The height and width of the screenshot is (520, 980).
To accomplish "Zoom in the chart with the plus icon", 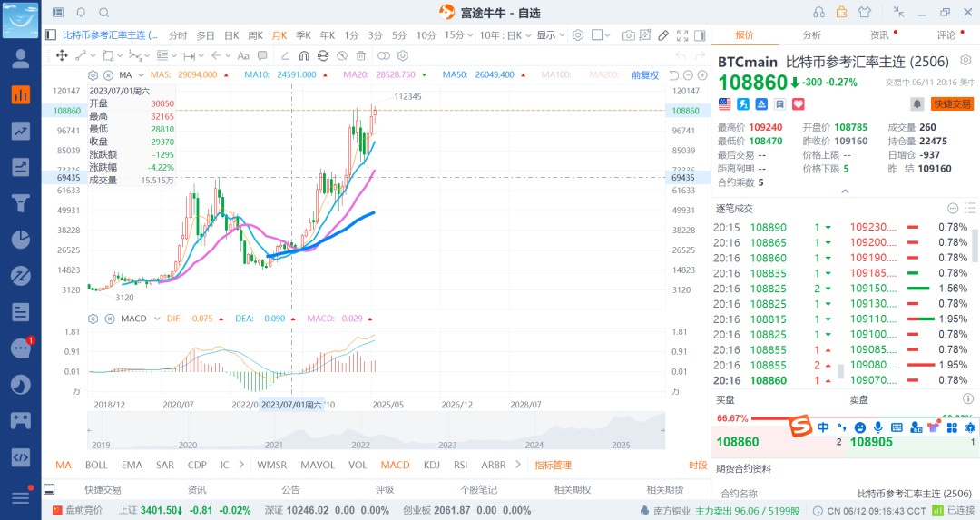I will pos(702,75).
